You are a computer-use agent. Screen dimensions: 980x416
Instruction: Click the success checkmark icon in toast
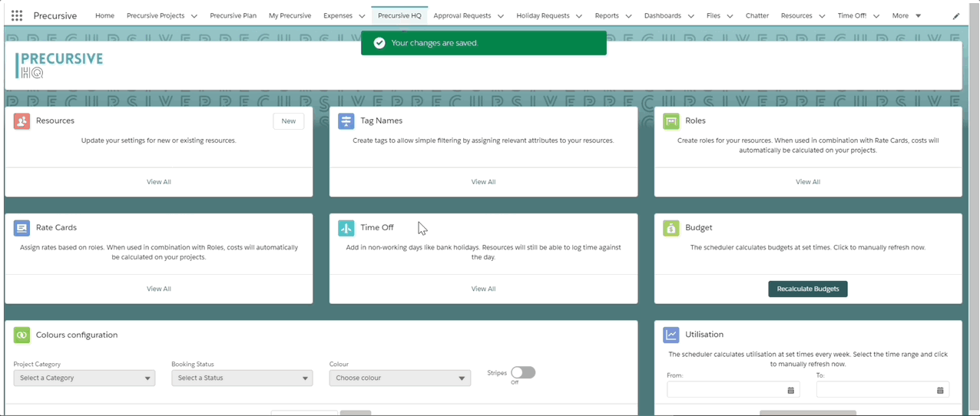coord(379,43)
